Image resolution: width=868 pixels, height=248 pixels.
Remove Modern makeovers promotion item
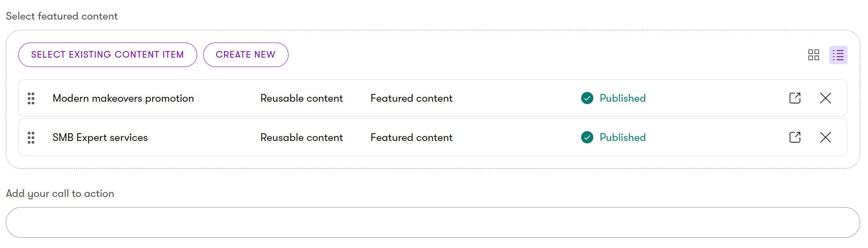tap(825, 98)
